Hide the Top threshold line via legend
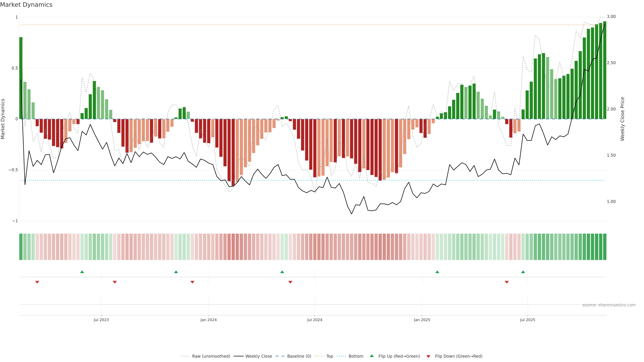Viewport: 644px width, 362px height. [330, 356]
